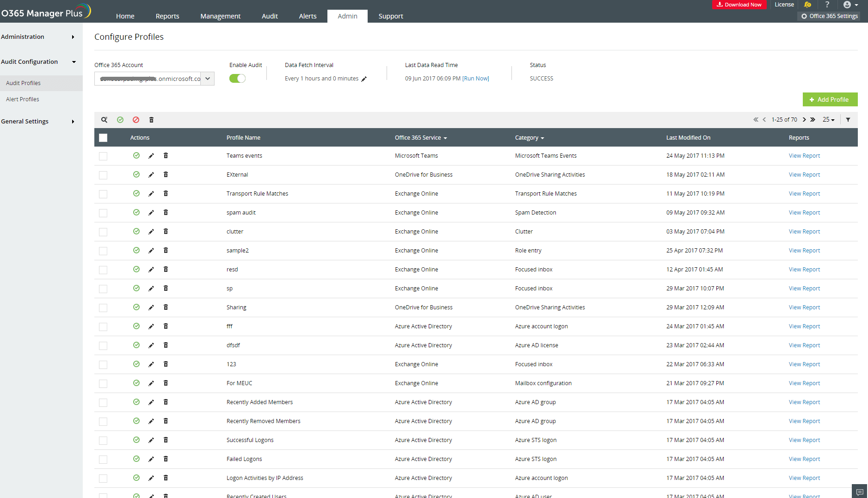Edit the Sharing profile
The height and width of the screenshot is (498, 868).
point(151,307)
